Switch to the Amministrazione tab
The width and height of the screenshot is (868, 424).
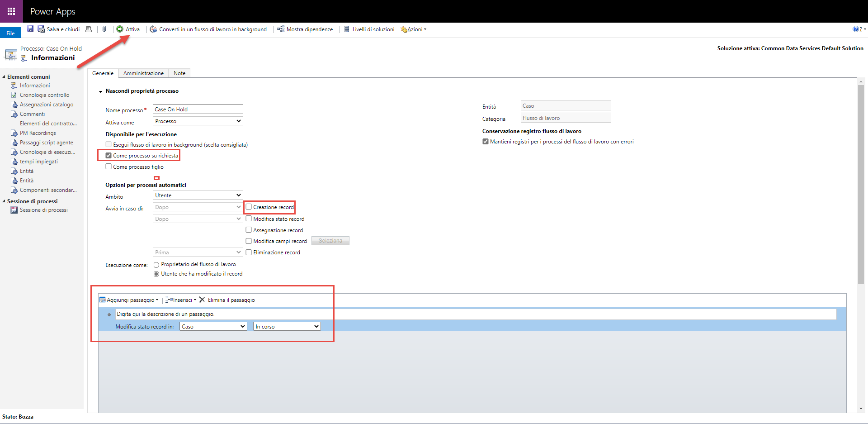pyautogui.click(x=143, y=73)
